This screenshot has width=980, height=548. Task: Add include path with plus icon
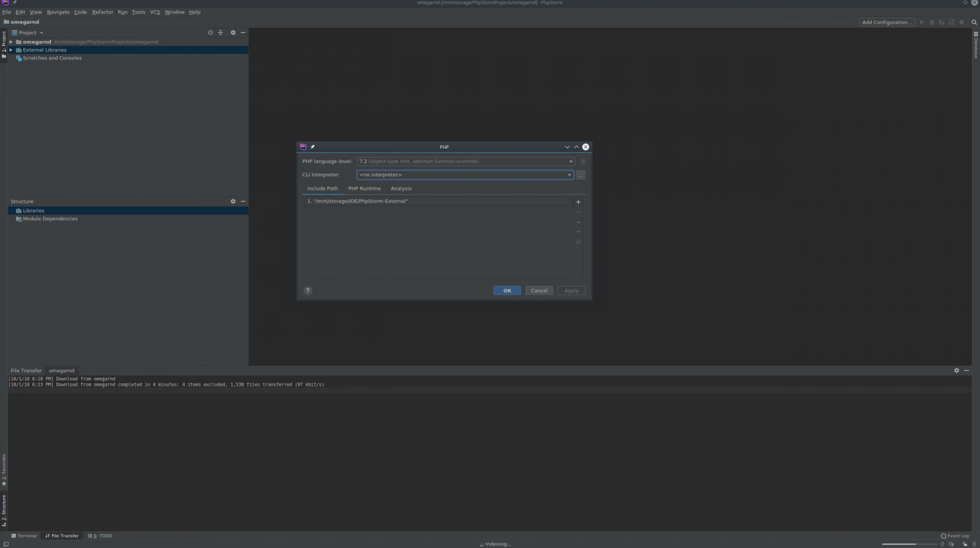click(578, 202)
